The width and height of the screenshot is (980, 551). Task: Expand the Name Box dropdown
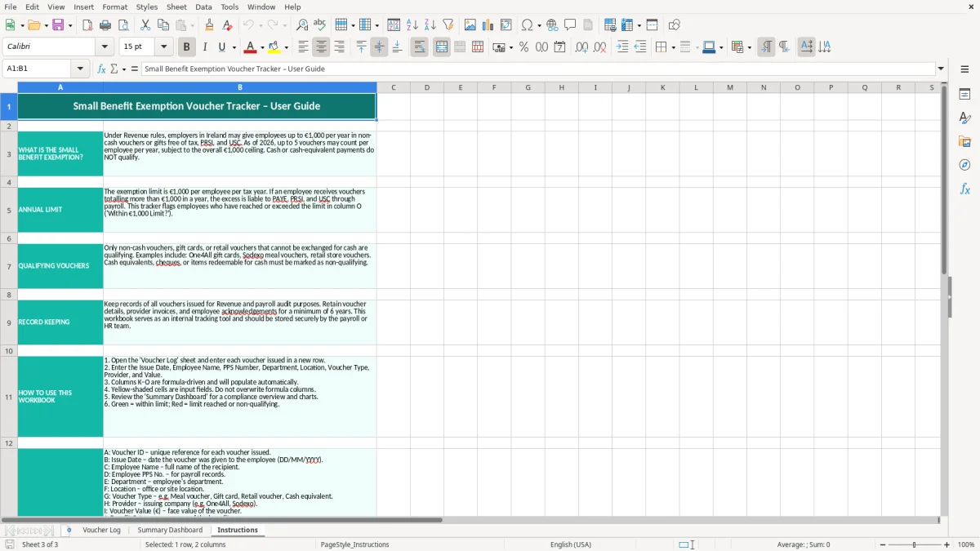[x=80, y=69]
